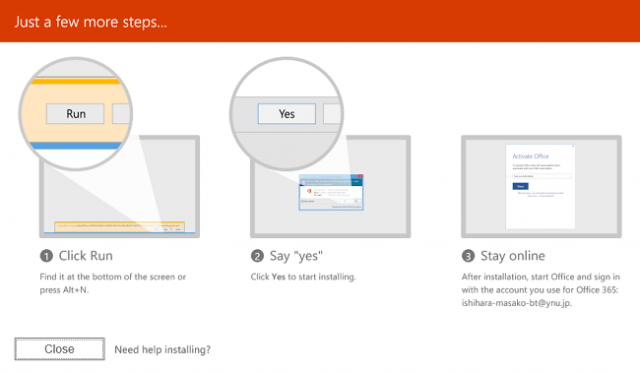Click the Run button in magnified illustration
640x372 pixels.
pos(76,114)
